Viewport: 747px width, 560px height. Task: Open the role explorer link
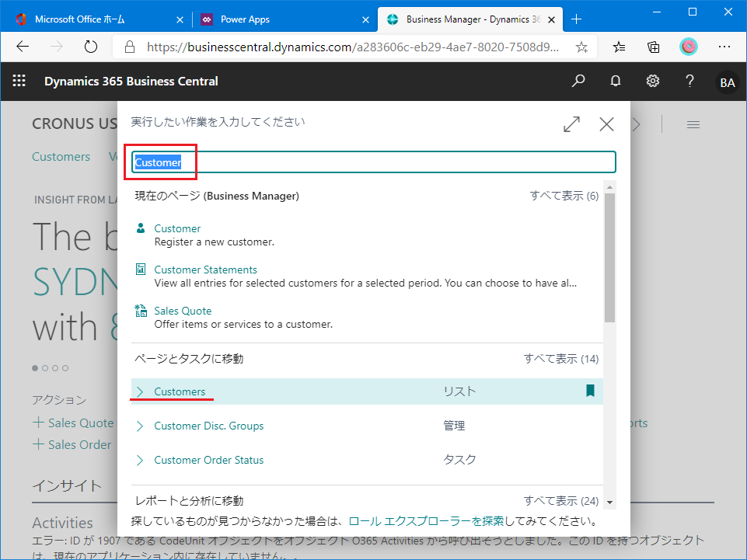(426, 521)
